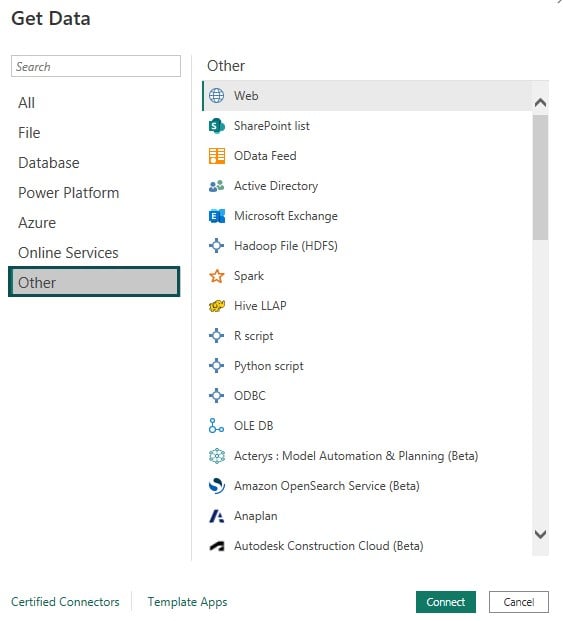This screenshot has width=563, height=621.
Task: Click the OLE DB icon
Action: [216, 426]
